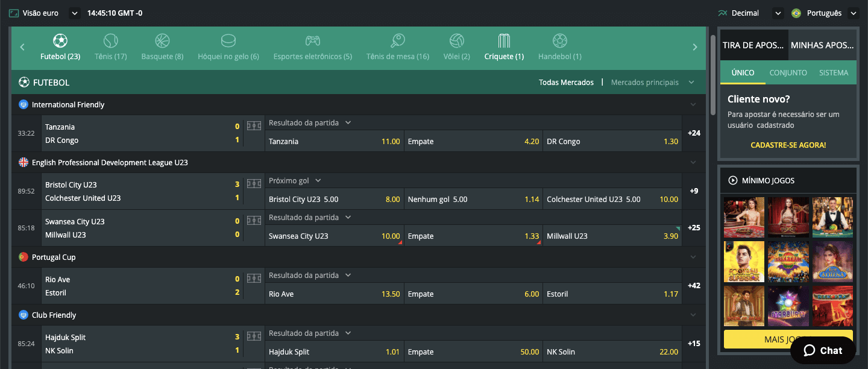Bet on Empate at 6.00 for Rio Ave

[x=473, y=294]
